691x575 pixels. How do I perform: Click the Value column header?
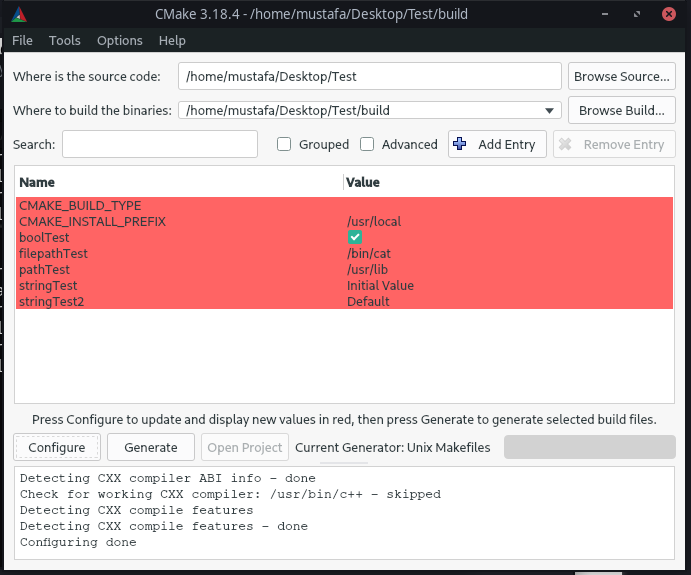[363, 182]
